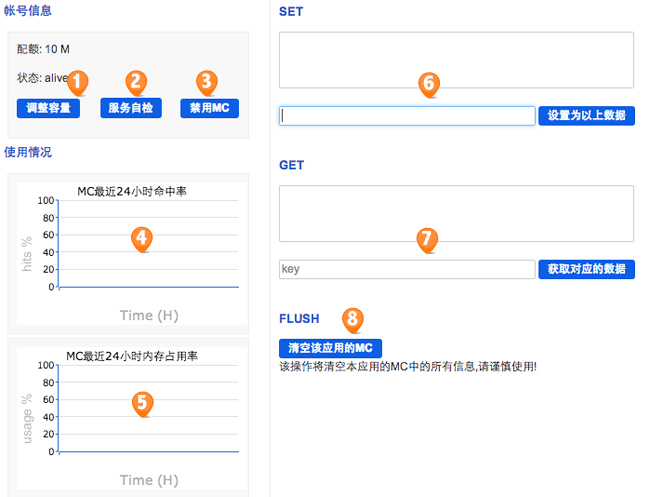Click the GET input with key placeholder
This screenshot has height=497, width=650.
[x=407, y=269]
